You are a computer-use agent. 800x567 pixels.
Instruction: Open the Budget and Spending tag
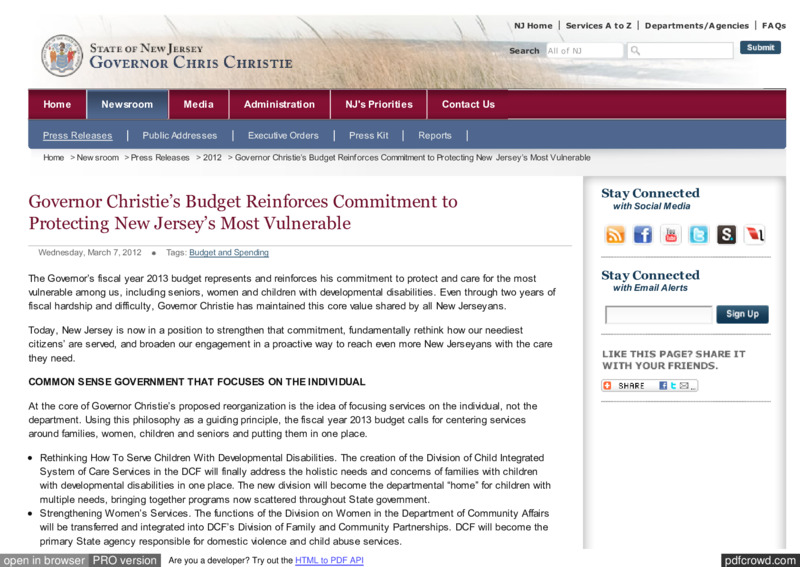(229, 252)
